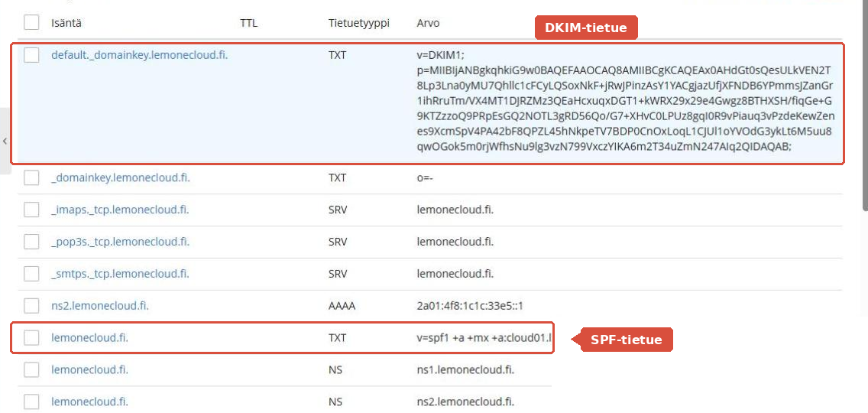This screenshot has height=413, width=868.
Task: Sort by the Isäntä column header
Action: (x=66, y=23)
